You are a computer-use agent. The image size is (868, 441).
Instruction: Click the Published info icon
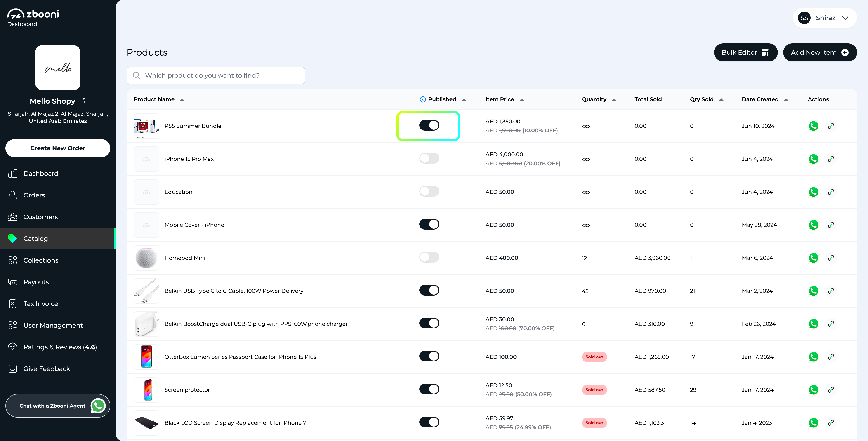click(422, 99)
